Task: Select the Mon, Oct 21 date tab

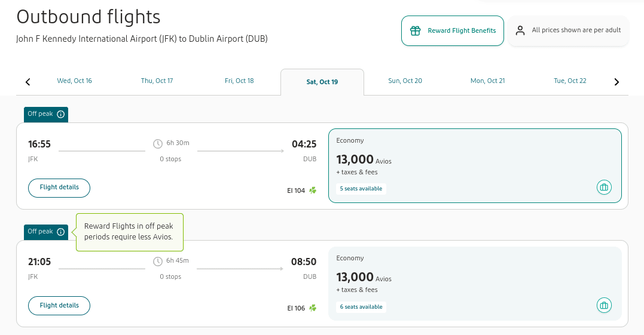Action: click(x=487, y=81)
